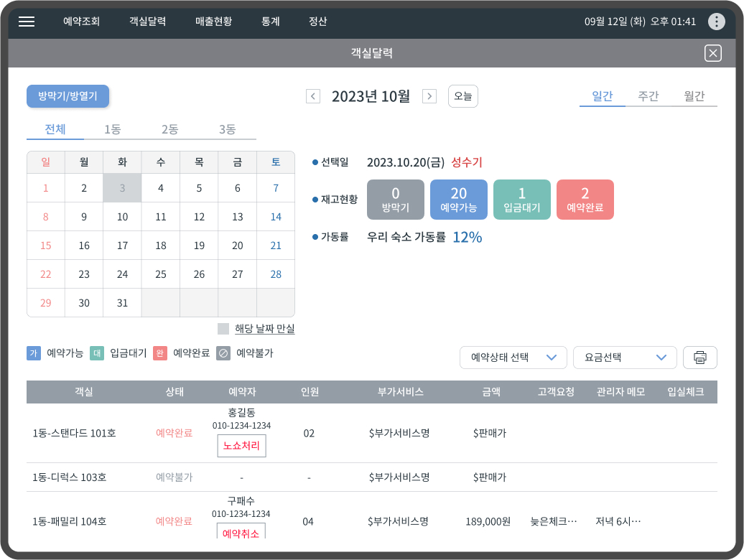Open the 예약상태 선택 dropdown

click(x=513, y=358)
